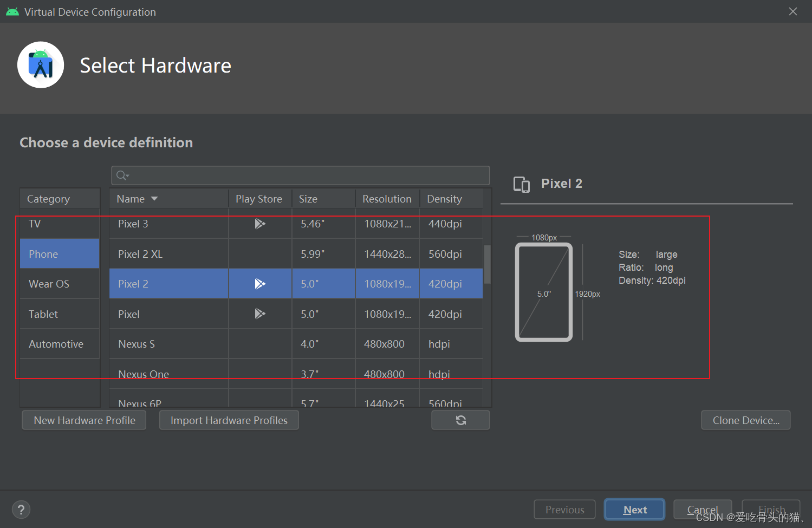Viewport: 812px width, 528px height.
Task: Select the Pixel 2 XL device row
Action: 296,254
